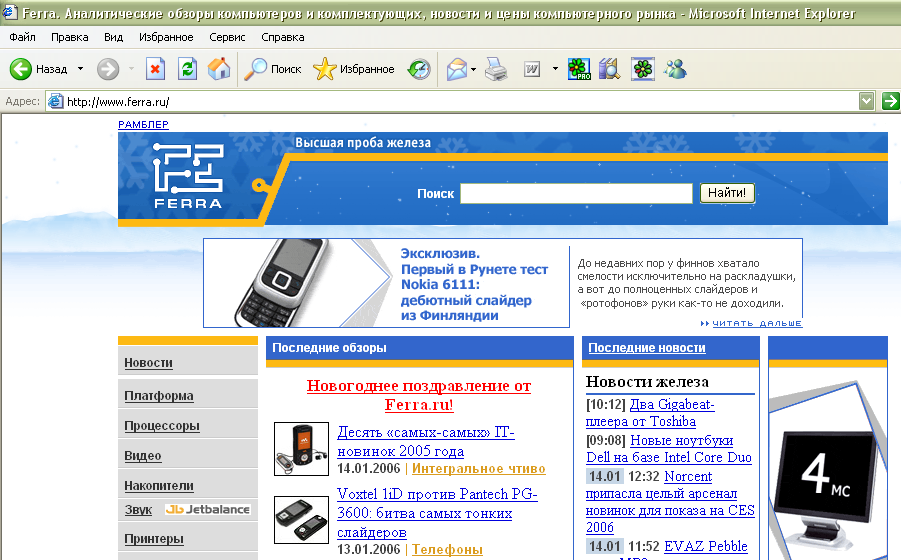901x560 pixels.
Task: Click the ICQ Lite flower icon
Action: [x=643, y=69]
